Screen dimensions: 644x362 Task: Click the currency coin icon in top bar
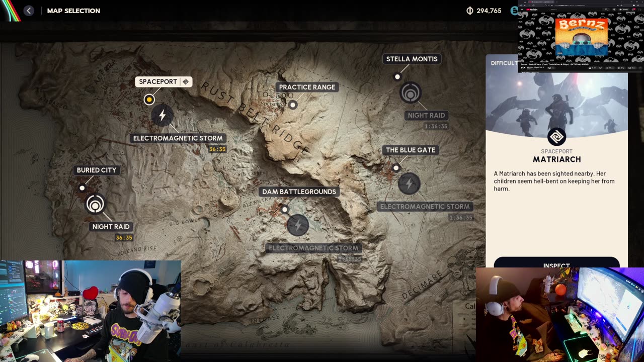tap(470, 11)
